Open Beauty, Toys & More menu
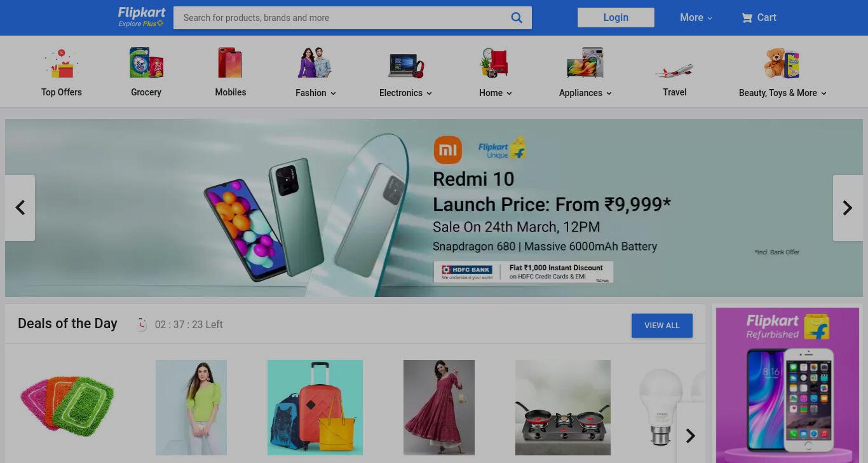 pyautogui.click(x=783, y=93)
